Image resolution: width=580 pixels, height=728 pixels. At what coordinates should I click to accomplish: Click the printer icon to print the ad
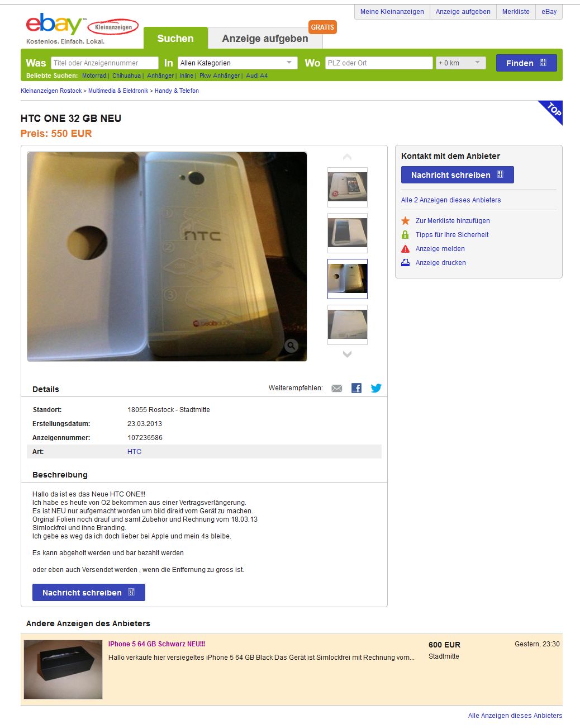pos(406,263)
